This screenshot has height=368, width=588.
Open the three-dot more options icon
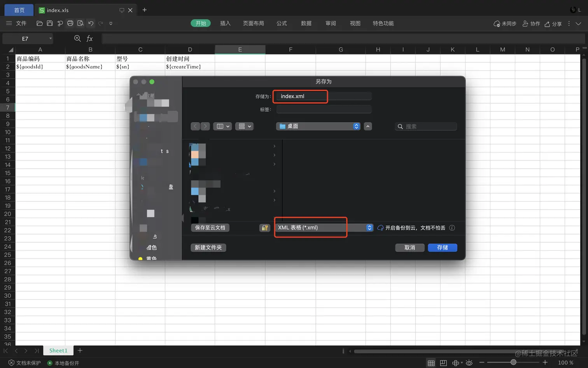(569, 24)
